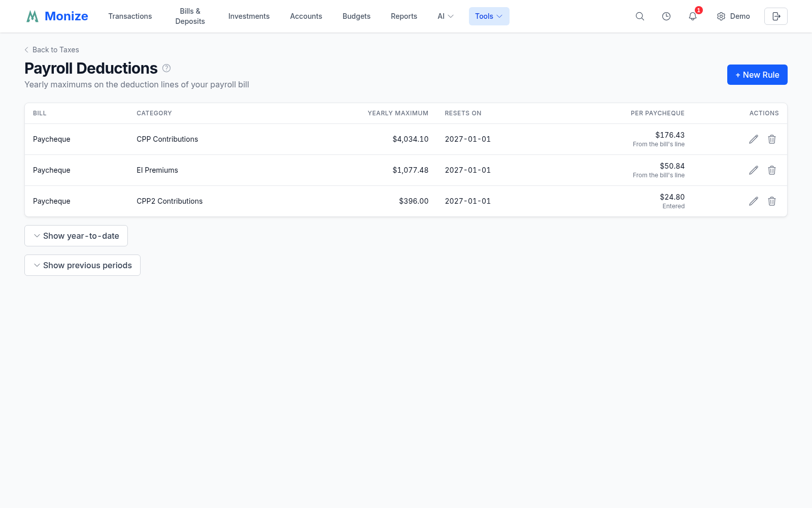The width and height of the screenshot is (812, 508).
Task: Edit the EI Premiums rule
Action: pos(754,170)
